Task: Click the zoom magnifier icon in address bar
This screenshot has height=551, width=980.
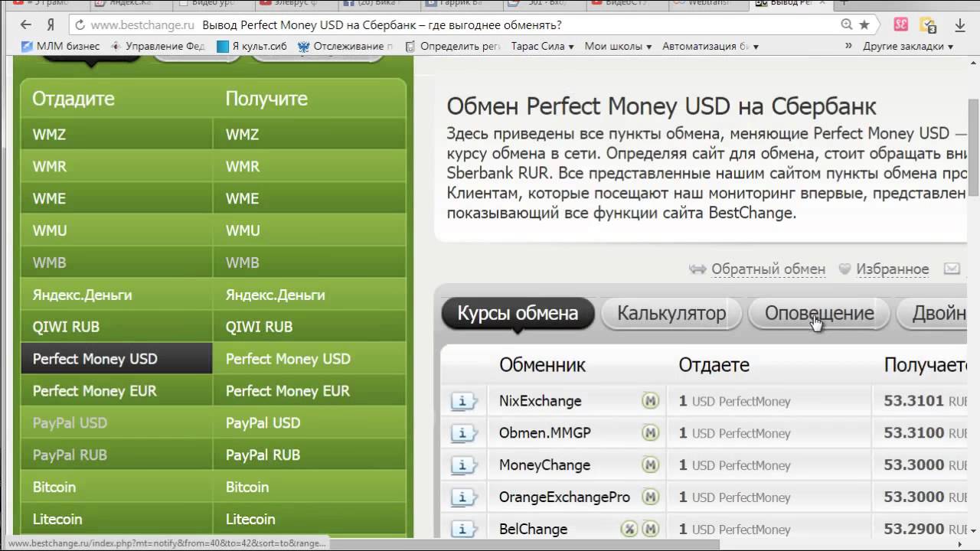Action: 846,24
